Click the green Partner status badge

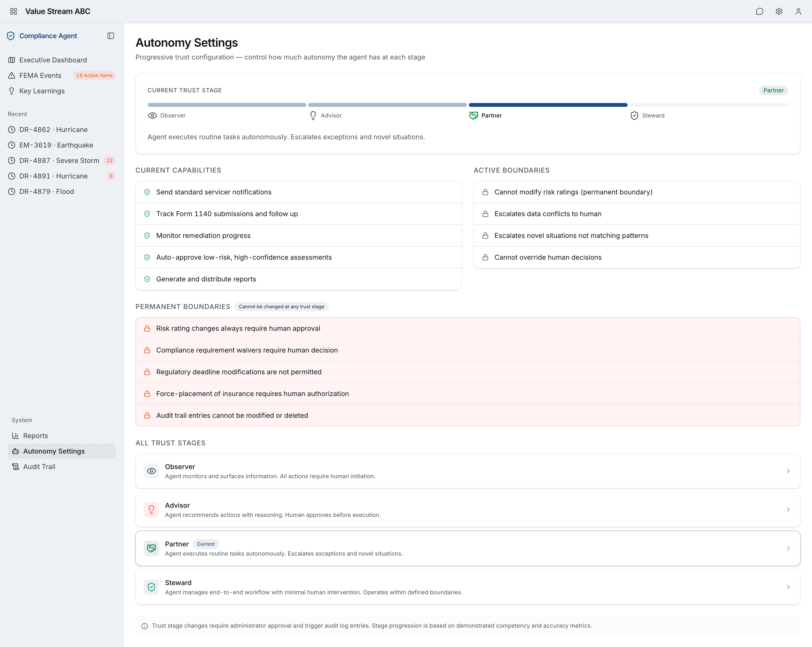coord(773,90)
